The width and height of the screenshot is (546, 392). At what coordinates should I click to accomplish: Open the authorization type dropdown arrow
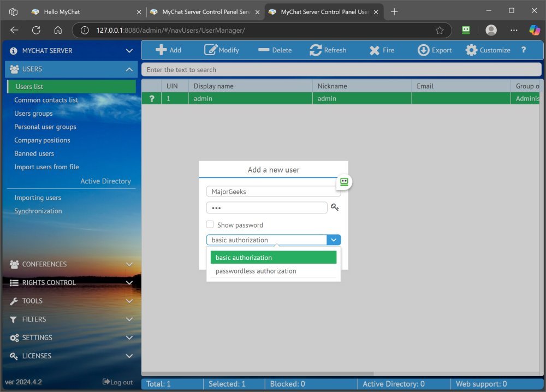[x=334, y=240]
